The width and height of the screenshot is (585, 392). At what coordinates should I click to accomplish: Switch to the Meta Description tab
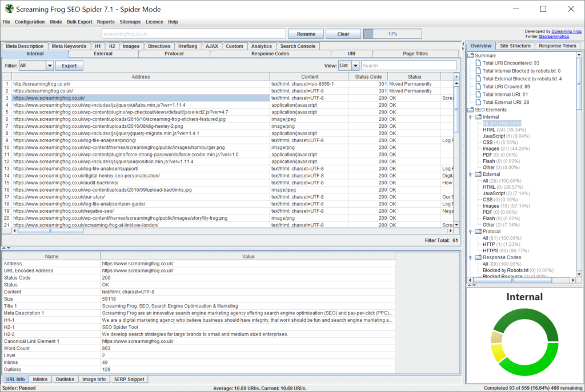coord(25,46)
